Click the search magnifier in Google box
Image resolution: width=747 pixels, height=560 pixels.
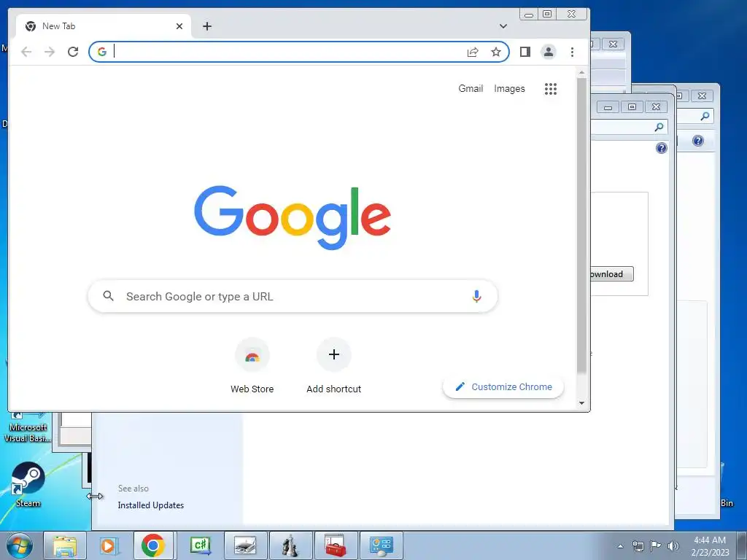(109, 296)
